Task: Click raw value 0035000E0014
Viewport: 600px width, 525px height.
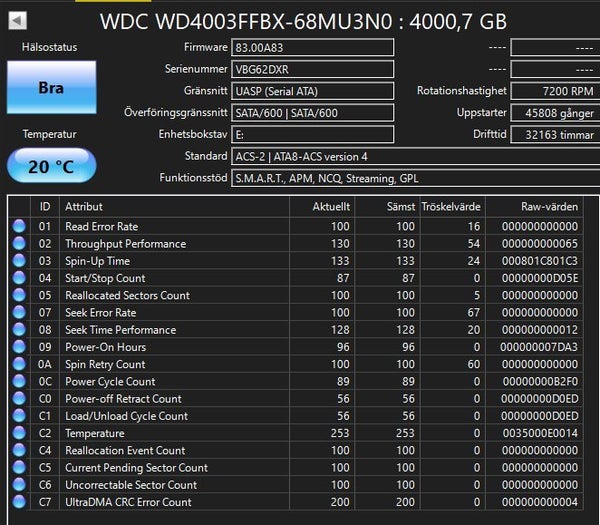Action: pyautogui.click(x=541, y=433)
